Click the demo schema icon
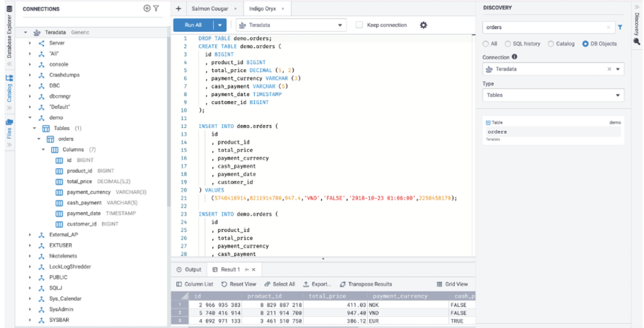Screen dimensions: 644x328 coord(42,117)
